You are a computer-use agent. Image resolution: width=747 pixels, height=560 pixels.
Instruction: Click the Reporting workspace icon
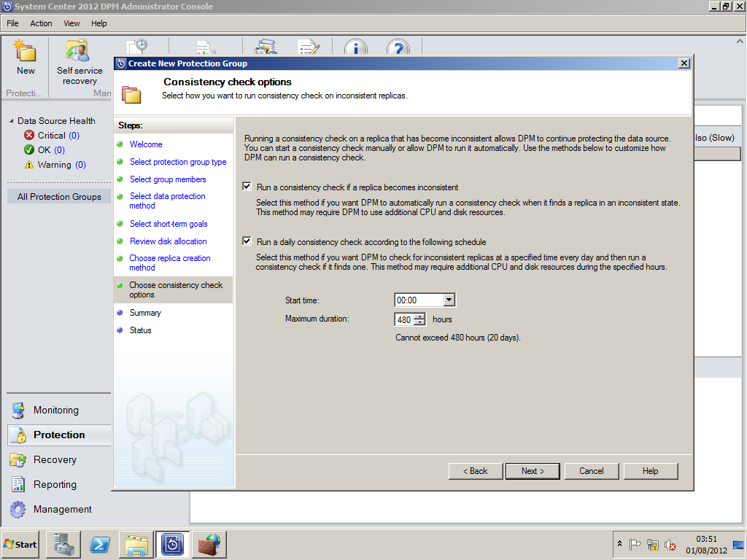pos(18,484)
